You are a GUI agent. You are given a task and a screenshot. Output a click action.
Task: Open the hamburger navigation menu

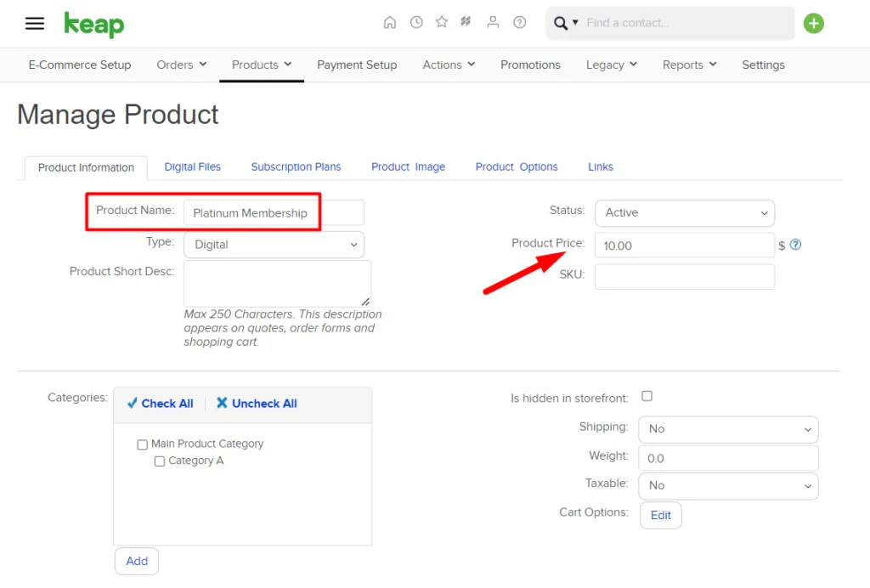(x=34, y=23)
